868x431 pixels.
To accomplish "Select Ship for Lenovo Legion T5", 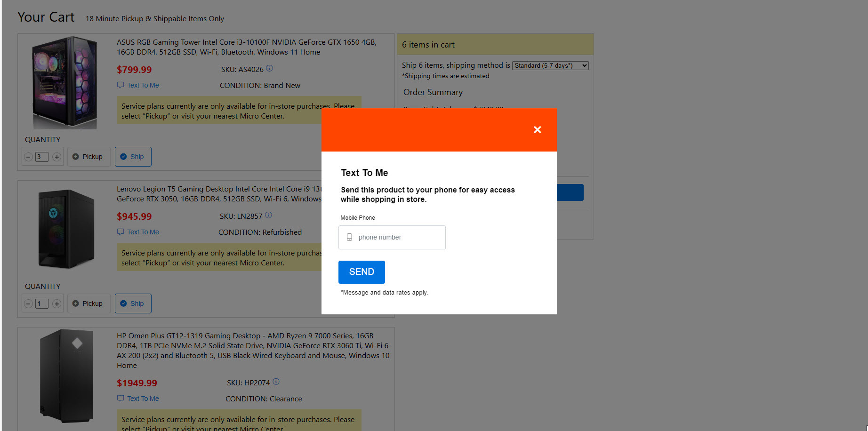I will tap(133, 303).
